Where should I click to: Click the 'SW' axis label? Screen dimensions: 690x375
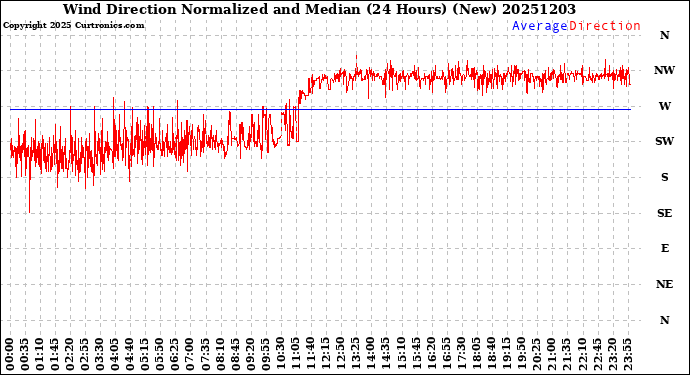664,141
